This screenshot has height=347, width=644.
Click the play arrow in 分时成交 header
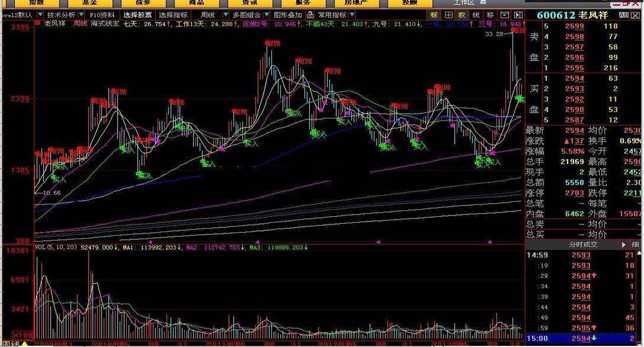click(623, 245)
